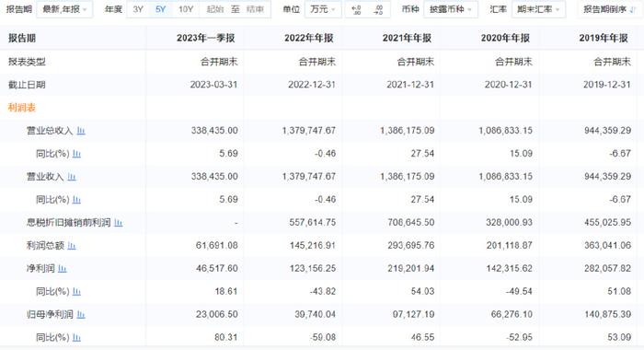Click the 2021-12-31 date cell

coord(410,85)
